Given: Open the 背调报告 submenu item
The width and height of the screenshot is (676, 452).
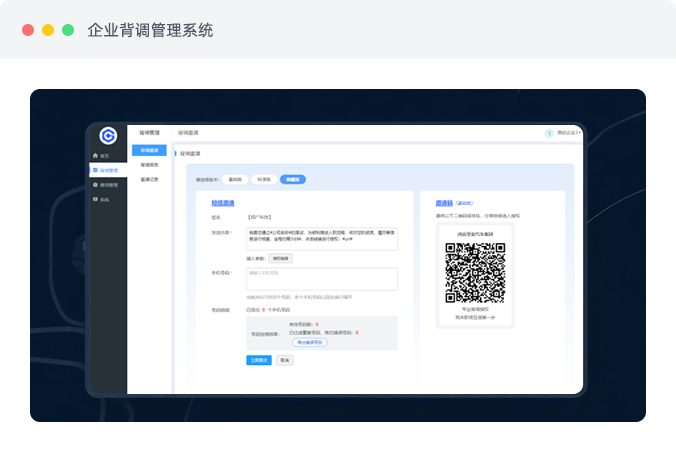Looking at the screenshot, I should pos(149,164).
